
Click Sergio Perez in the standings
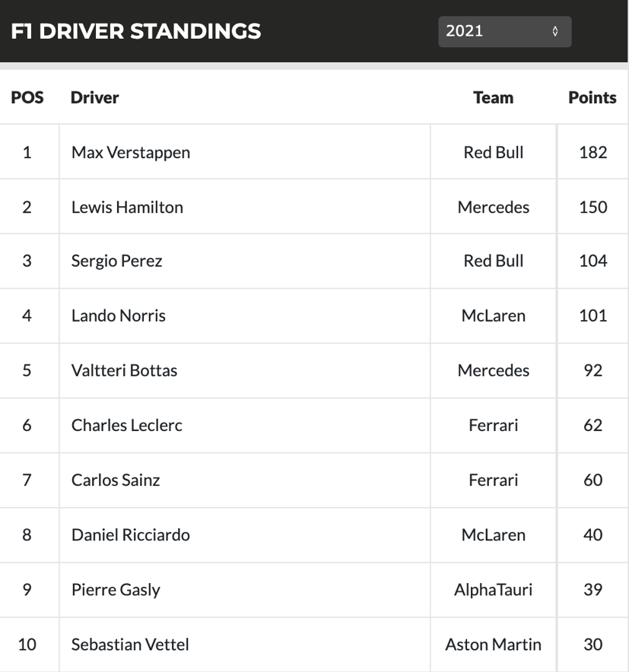point(117,262)
